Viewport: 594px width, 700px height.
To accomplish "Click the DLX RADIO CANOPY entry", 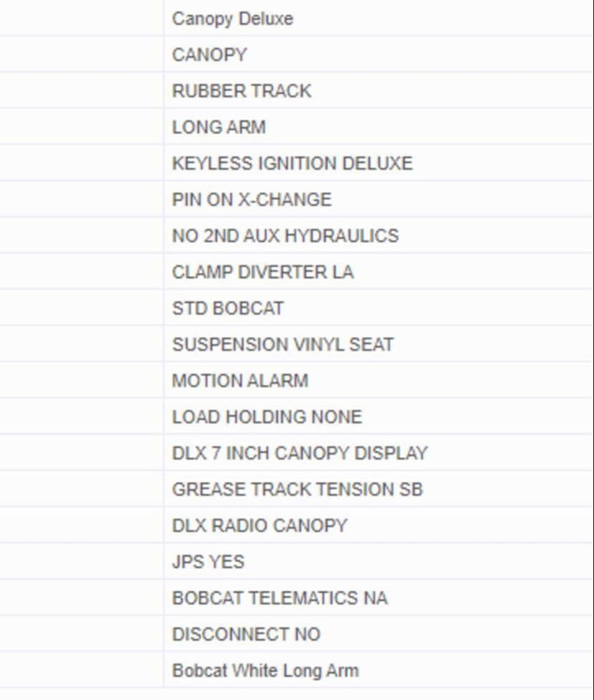I will tap(259, 526).
